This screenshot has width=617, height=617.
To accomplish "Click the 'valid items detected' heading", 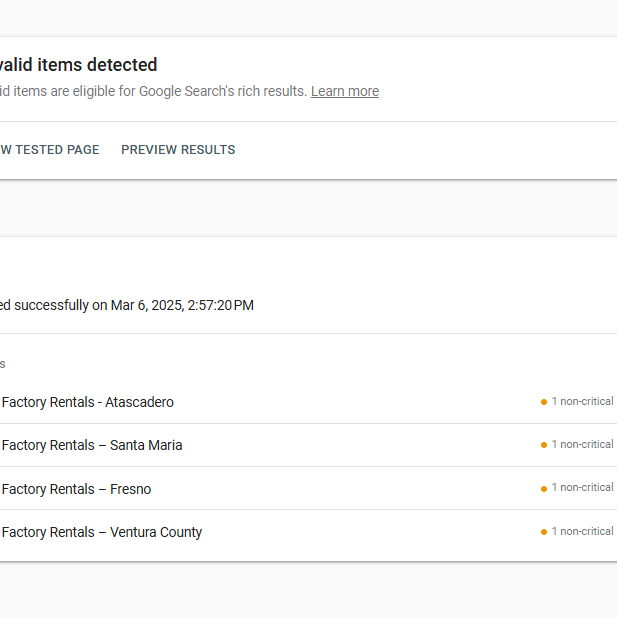I will 78,65.
